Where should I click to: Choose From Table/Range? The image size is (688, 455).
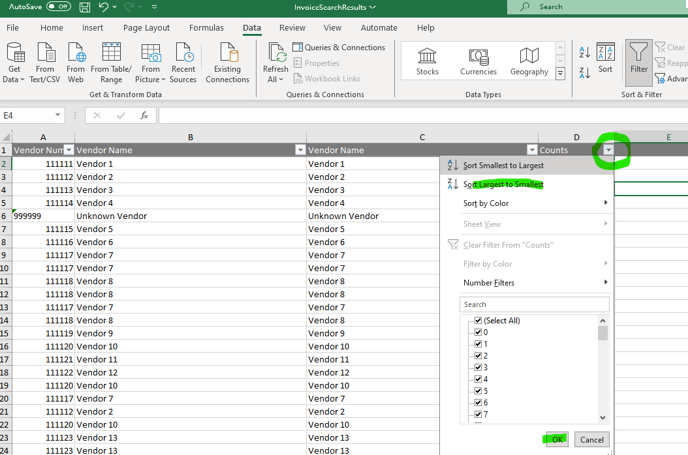(111, 62)
